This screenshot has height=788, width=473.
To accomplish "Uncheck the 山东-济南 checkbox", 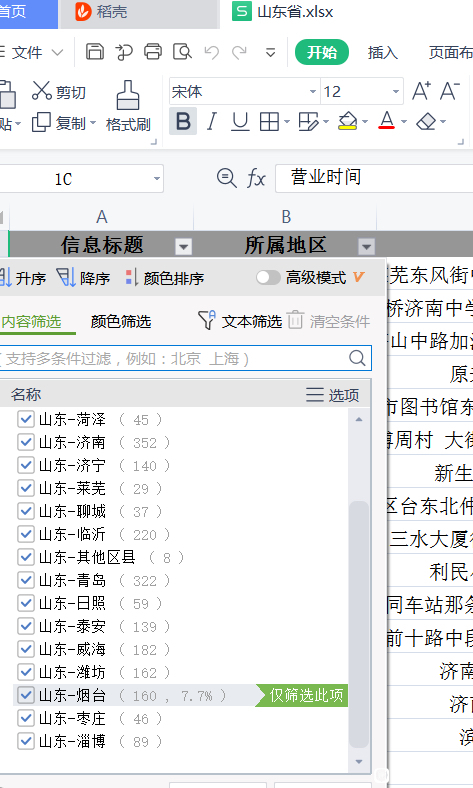I will pos(25,442).
